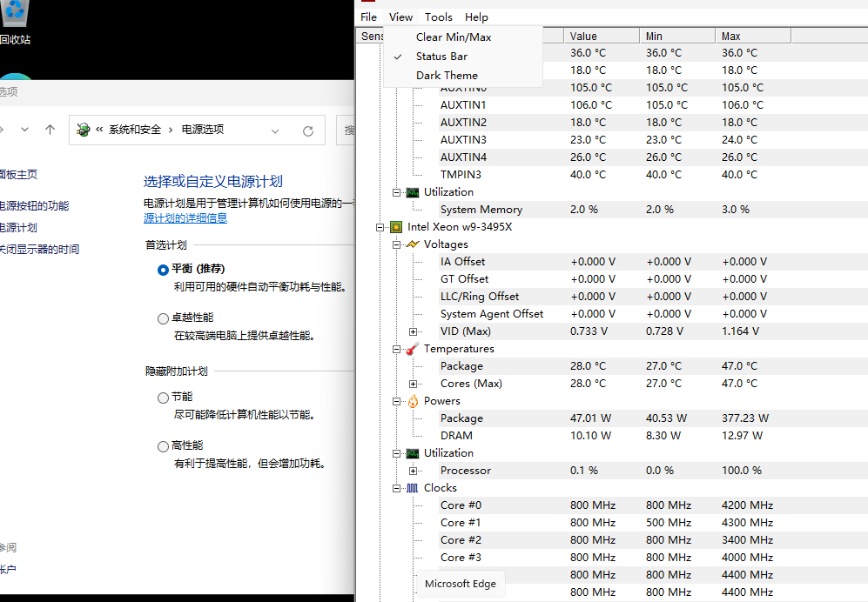
Task: Open the File menu
Action: coord(368,17)
